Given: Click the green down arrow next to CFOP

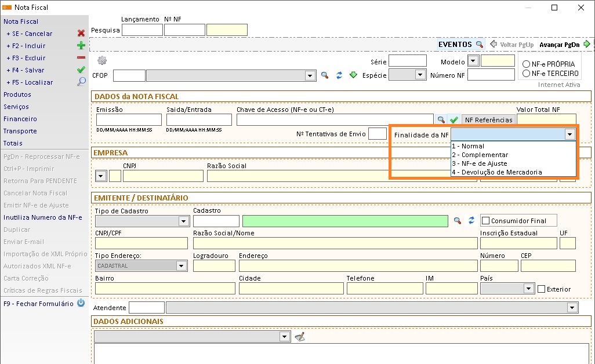Looking at the screenshot, I should 353,75.
